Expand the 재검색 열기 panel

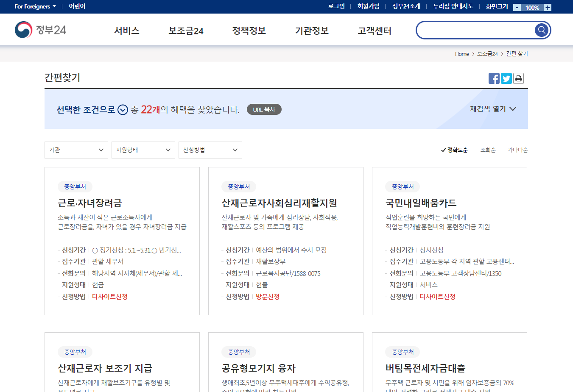click(493, 108)
